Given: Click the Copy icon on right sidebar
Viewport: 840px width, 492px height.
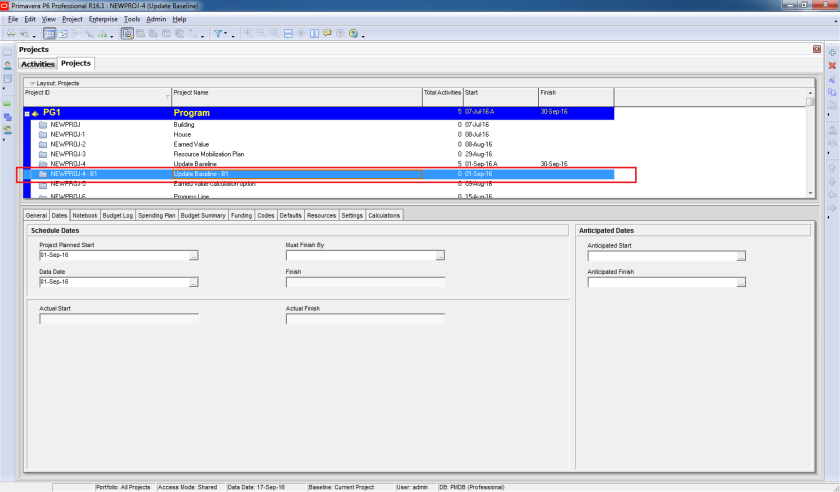Looking at the screenshot, I should [x=832, y=92].
